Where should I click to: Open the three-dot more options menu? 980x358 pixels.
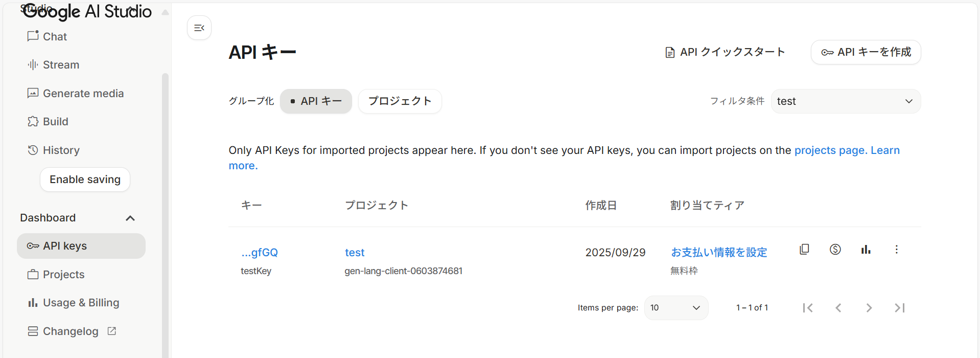coord(896,250)
